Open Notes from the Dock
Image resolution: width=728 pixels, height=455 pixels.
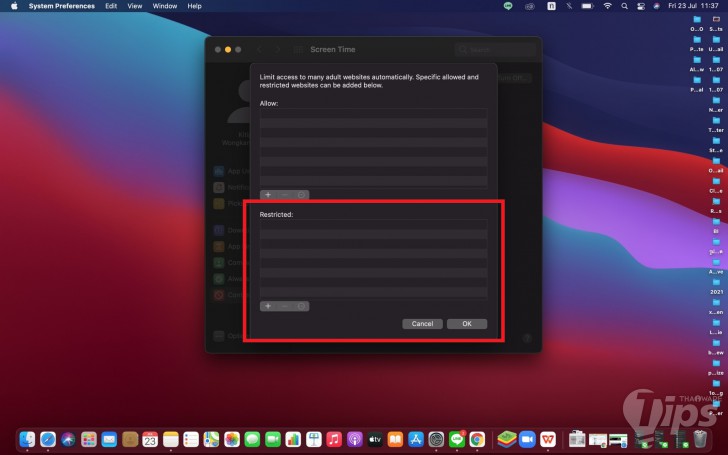click(x=170, y=439)
